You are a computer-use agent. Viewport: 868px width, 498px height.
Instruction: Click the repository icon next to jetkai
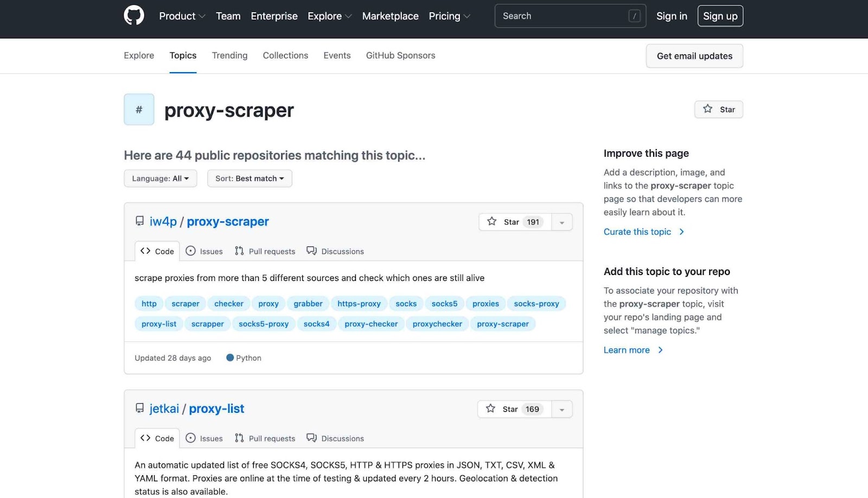point(139,408)
